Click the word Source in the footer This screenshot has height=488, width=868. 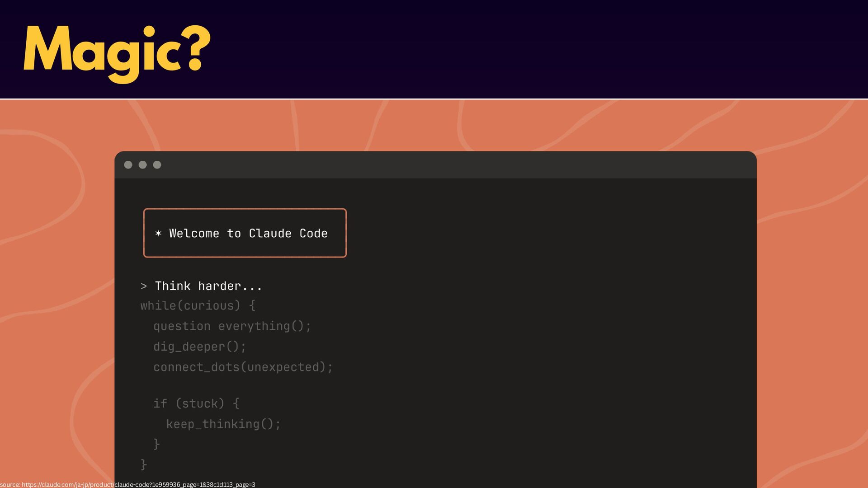[9, 484]
